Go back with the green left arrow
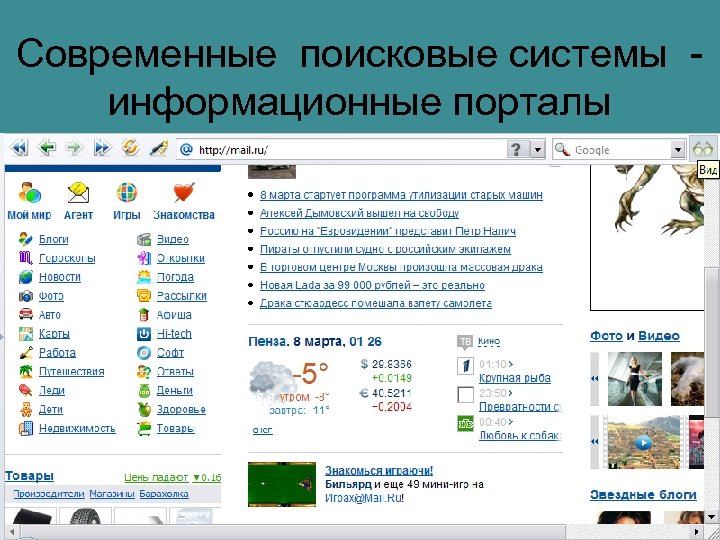Image resolution: width=720 pixels, height=540 pixels. [x=47, y=148]
